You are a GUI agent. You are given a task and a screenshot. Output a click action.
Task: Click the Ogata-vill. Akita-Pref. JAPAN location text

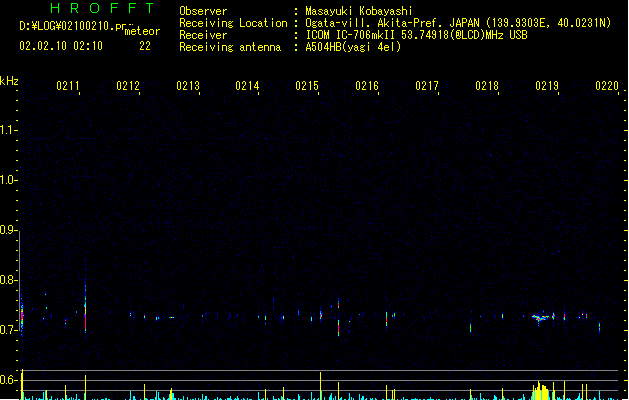tap(458, 23)
